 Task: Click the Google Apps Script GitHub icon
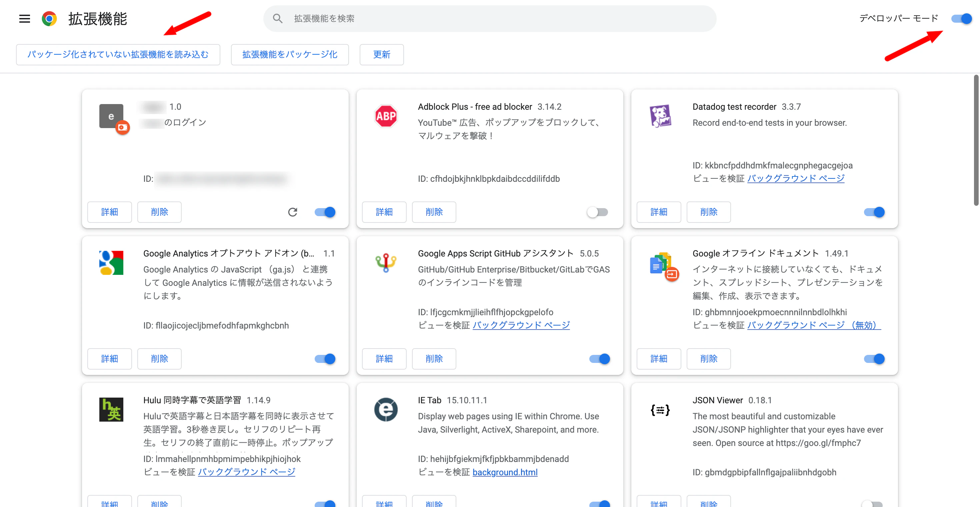click(x=386, y=263)
